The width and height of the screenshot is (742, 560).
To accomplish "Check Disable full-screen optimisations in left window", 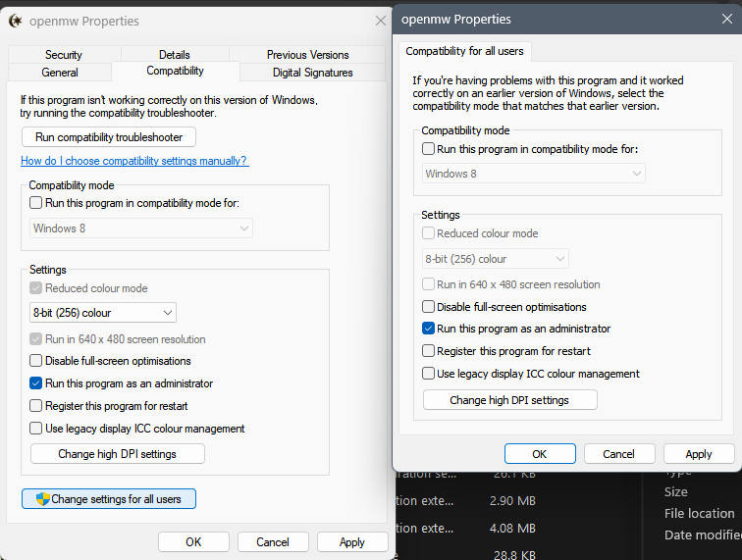I will (36, 361).
